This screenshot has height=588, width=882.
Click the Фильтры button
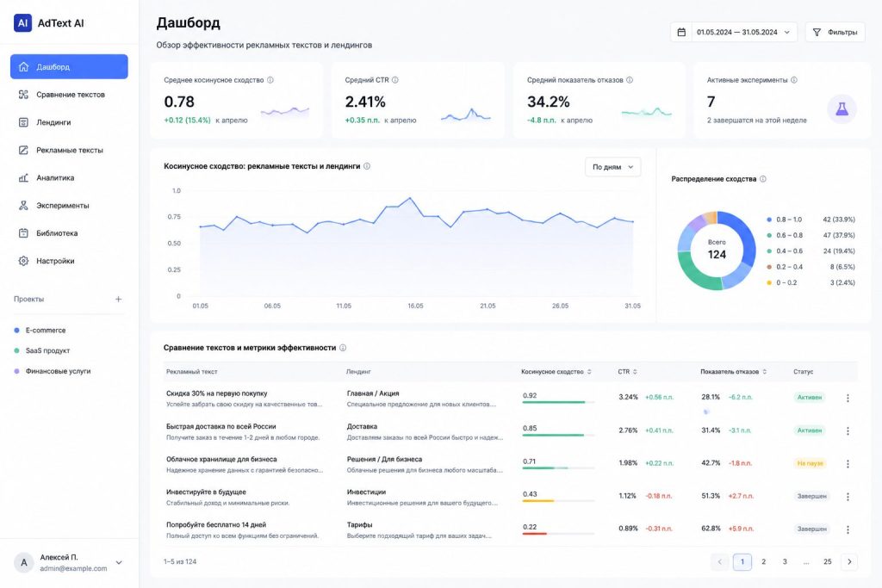tap(835, 32)
